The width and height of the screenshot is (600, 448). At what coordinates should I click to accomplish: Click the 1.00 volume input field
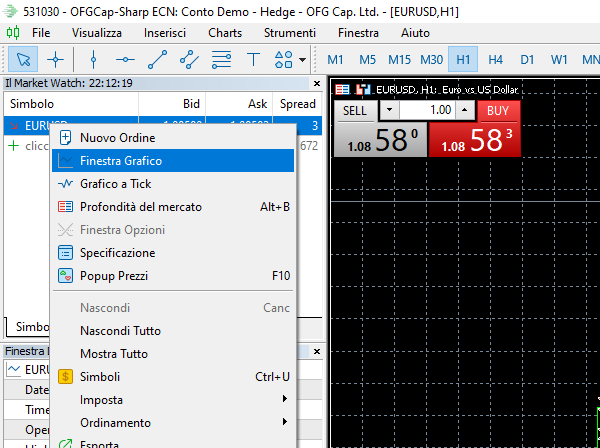[x=427, y=110]
